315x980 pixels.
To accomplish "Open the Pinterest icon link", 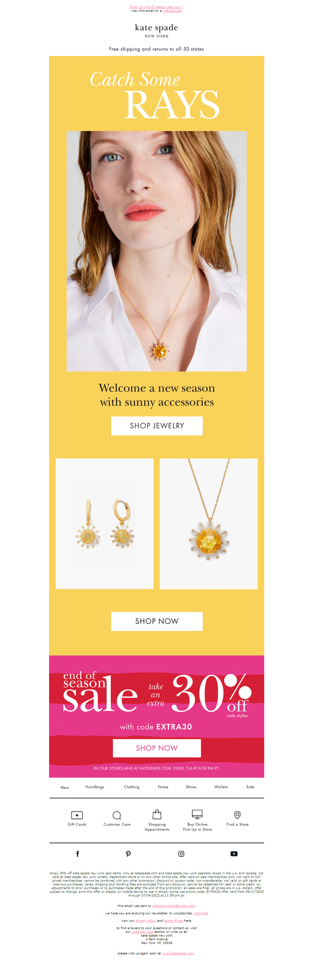I will [x=128, y=854].
